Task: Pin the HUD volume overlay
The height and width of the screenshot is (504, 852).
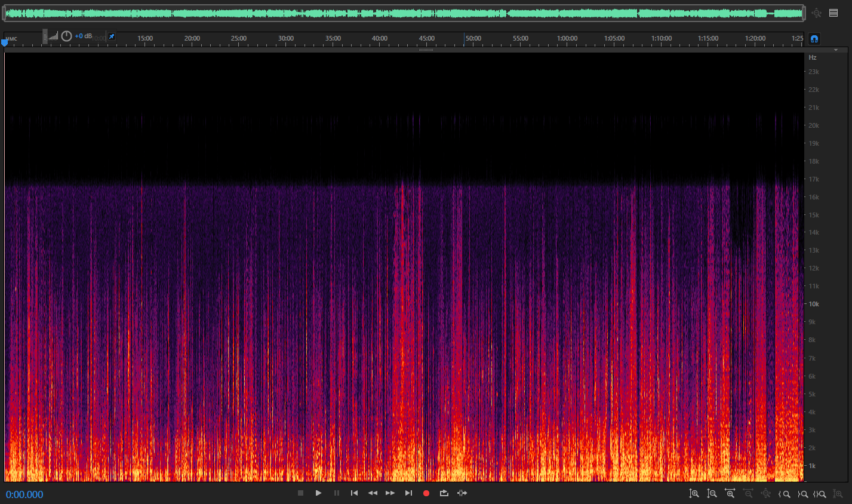Action: pos(112,36)
